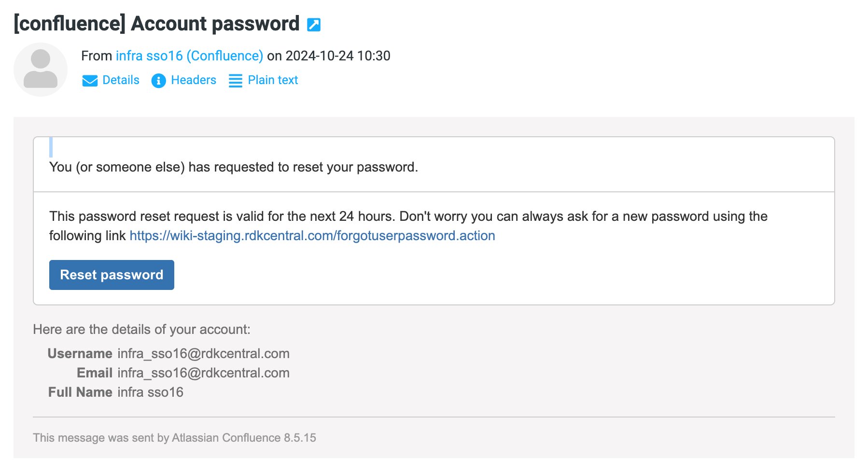Click the Username value infra_sso16@rdkcentral.com
Image resolution: width=868 pixels, height=461 pixels.
coord(203,354)
